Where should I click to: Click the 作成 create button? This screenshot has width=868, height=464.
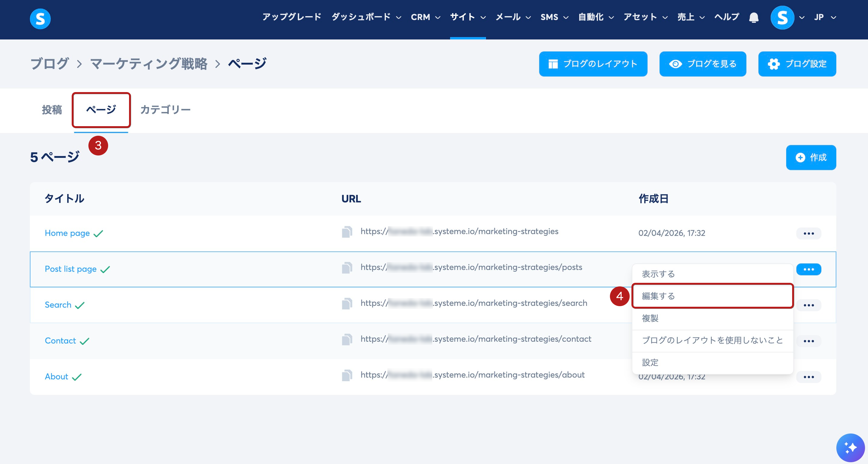pyautogui.click(x=811, y=158)
